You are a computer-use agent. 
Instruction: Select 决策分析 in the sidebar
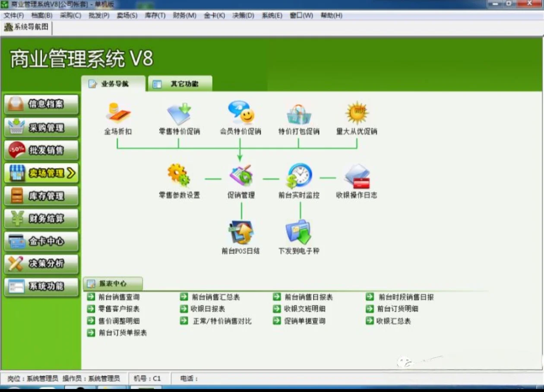[x=41, y=264]
